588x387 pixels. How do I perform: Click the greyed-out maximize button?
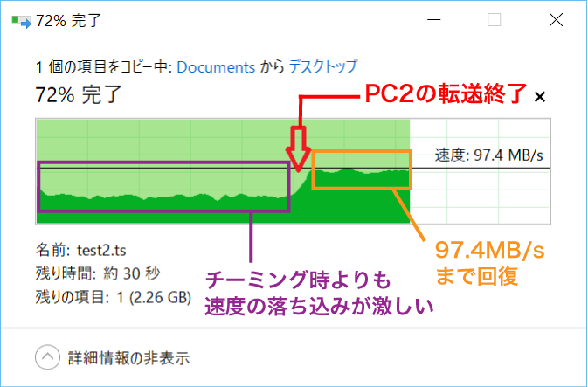pos(495,20)
